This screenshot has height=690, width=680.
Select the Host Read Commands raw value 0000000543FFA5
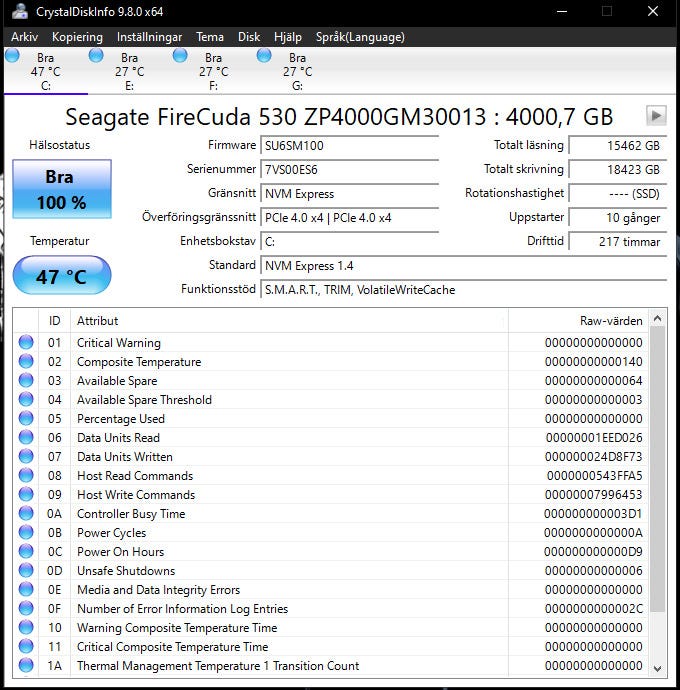pos(595,475)
